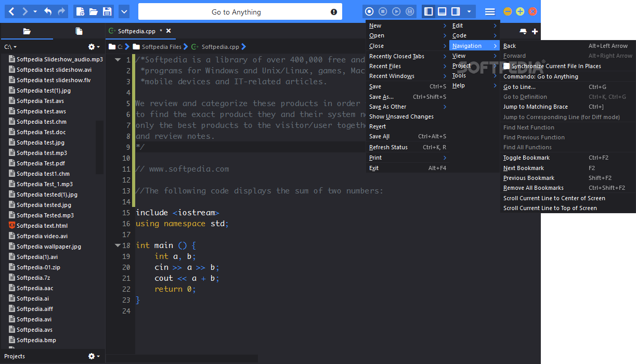
Task: Open a file with the folder icon
Action: (x=94, y=11)
